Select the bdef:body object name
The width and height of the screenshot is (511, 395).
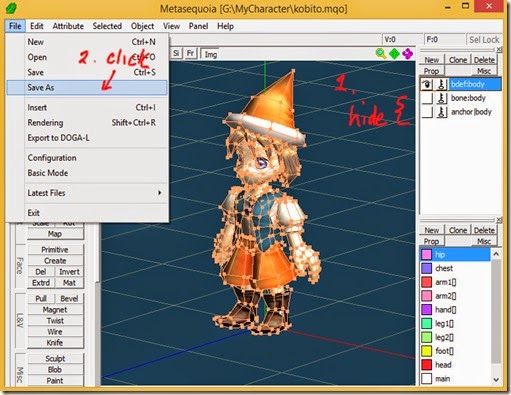pos(468,84)
